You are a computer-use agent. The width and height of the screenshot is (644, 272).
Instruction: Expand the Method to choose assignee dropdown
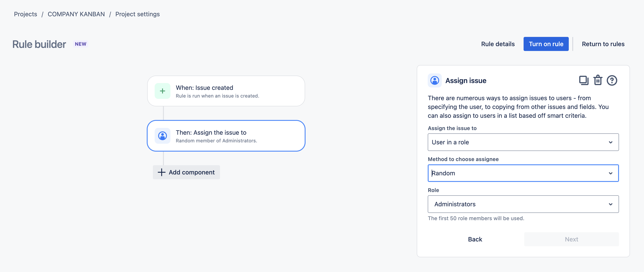[523, 173]
